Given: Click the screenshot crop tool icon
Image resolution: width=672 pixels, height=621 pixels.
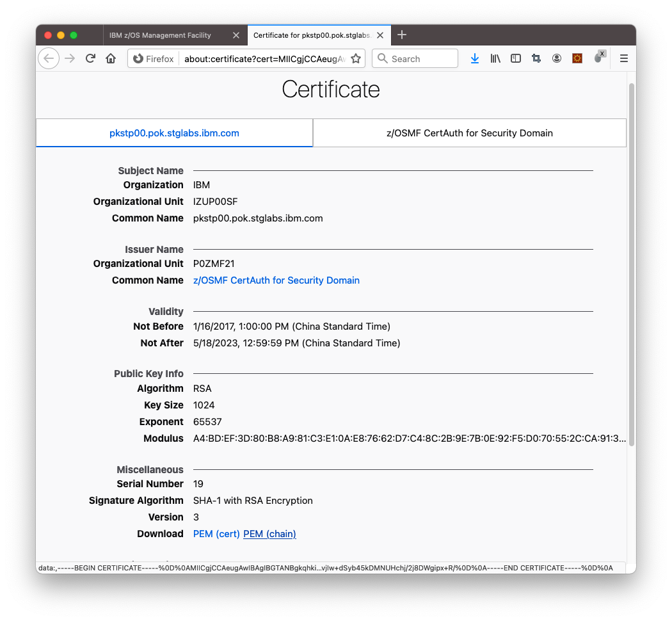Looking at the screenshot, I should click(536, 58).
